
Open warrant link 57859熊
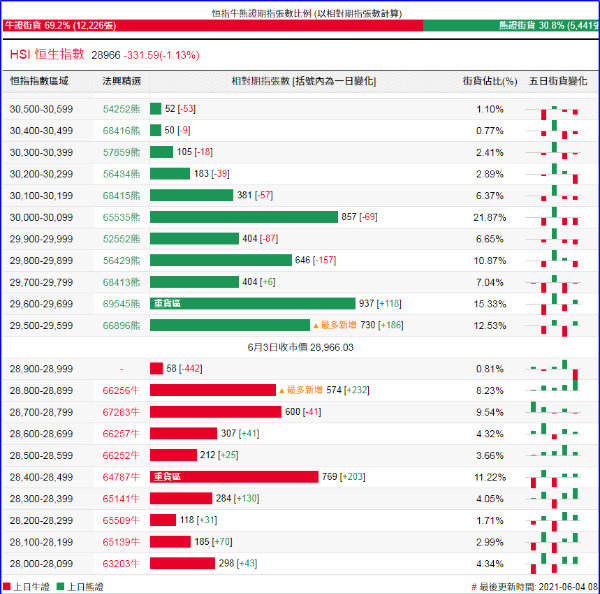(x=121, y=152)
